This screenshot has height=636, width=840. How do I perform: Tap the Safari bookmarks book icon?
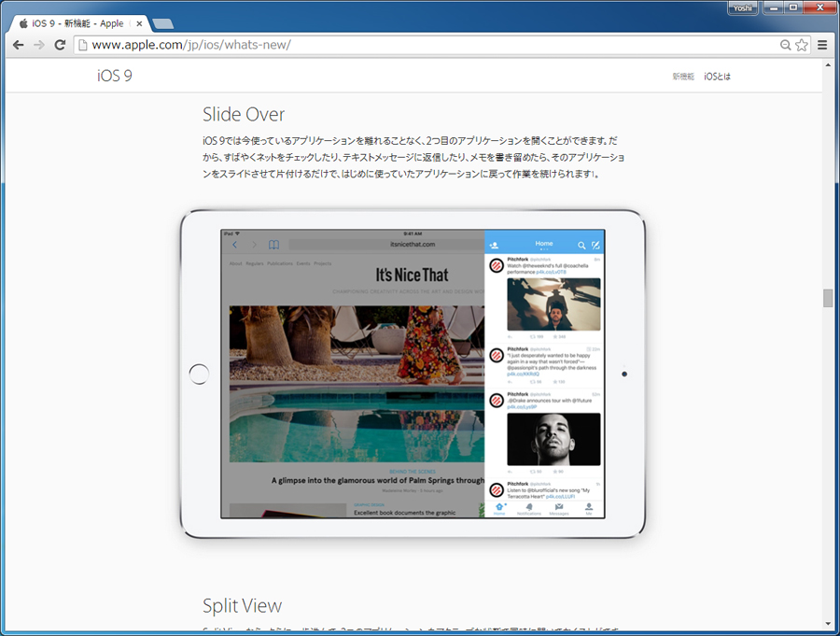[x=273, y=245]
